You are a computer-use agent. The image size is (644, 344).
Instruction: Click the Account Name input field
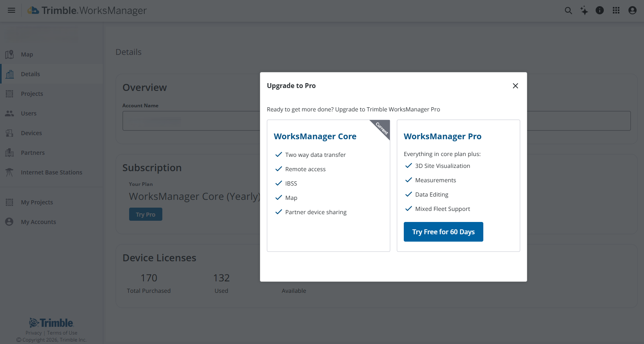[x=191, y=121]
